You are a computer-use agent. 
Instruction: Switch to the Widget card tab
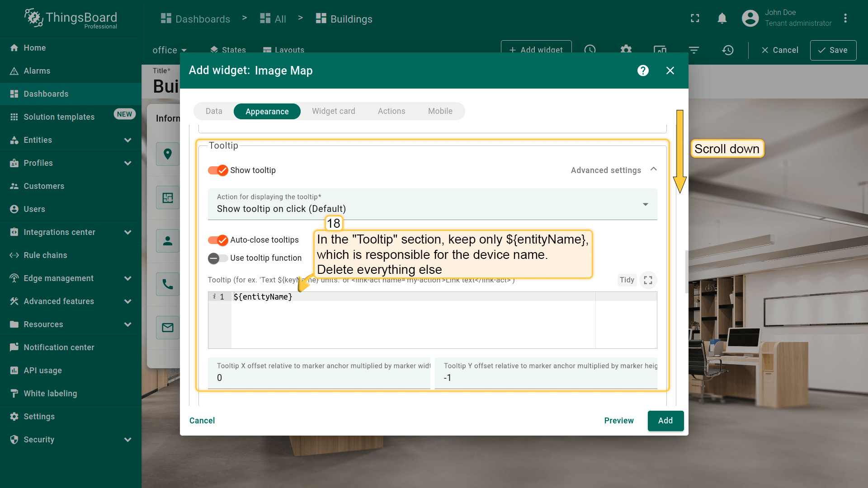tap(333, 111)
